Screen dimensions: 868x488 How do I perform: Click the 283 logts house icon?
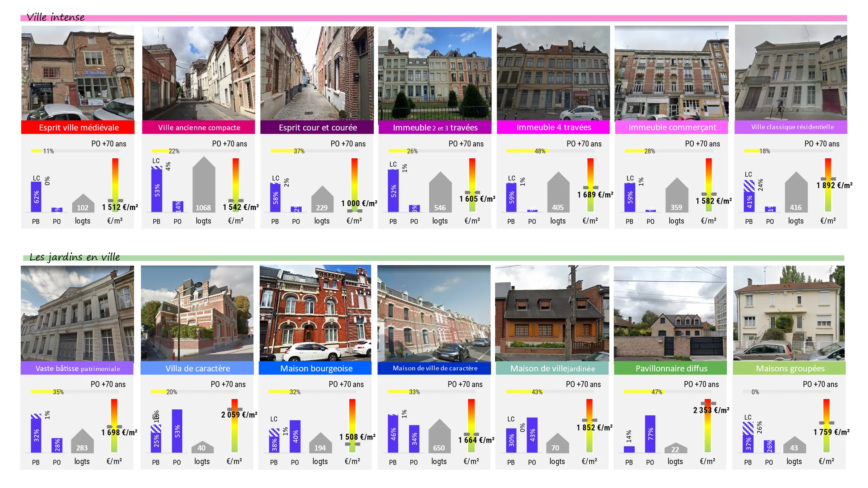coord(82,441)
